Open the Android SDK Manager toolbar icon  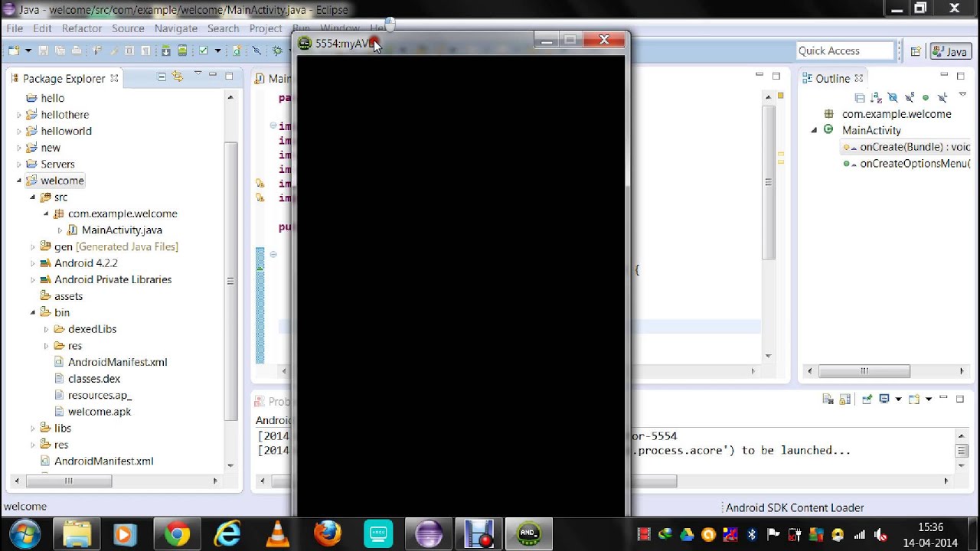click(x=166, y=51)
